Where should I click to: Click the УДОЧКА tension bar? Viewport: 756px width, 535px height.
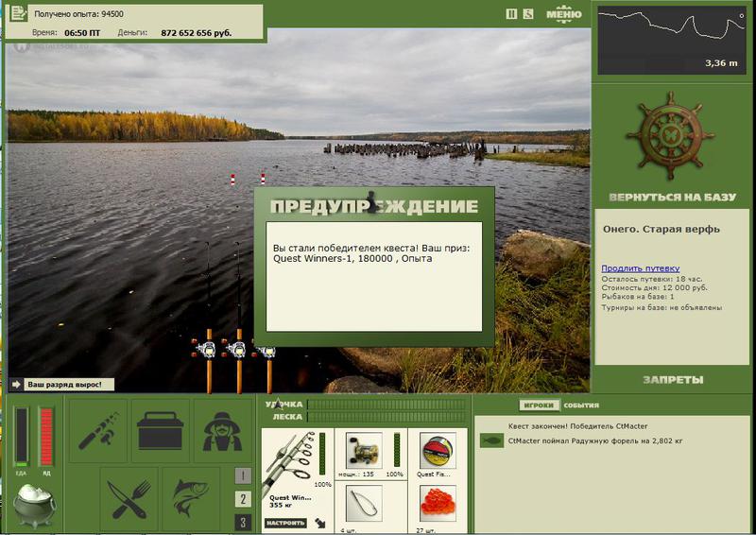pyautogui.click(x=387, y=405)
